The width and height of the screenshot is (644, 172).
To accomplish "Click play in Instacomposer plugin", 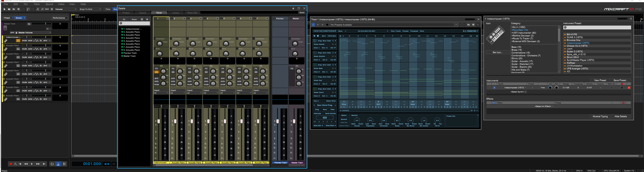I will [x=314, y=36].
